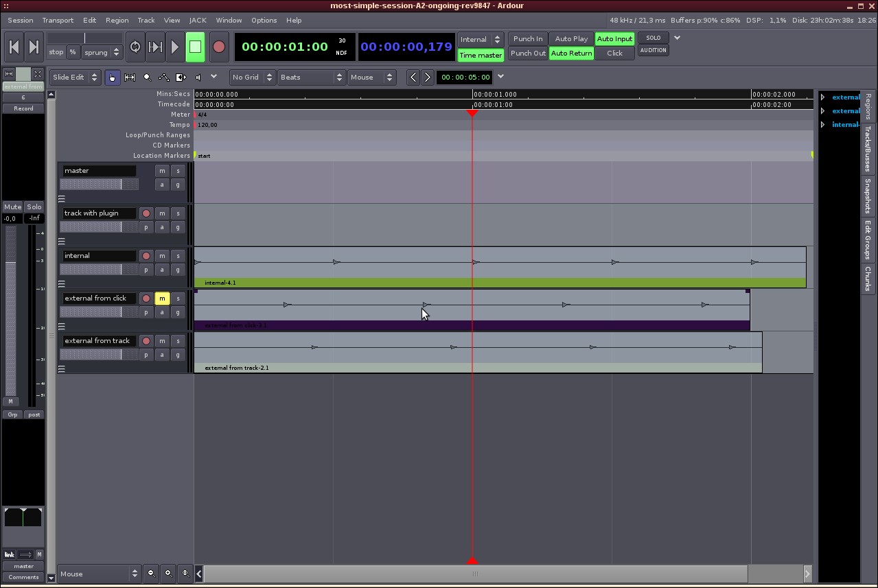Select the gain automation draw tool
This screenshot has width=878, height=588.
click(164, 78)
